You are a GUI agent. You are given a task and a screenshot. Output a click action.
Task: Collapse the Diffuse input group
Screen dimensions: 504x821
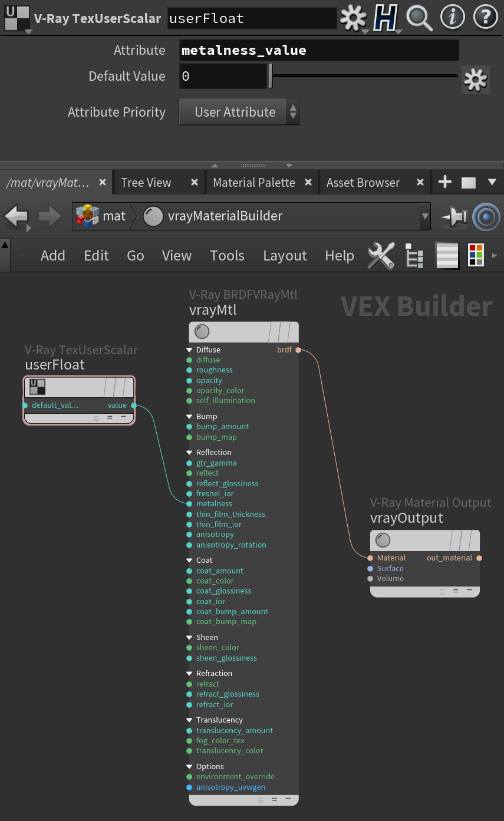pyautogui.click(x=190, y=350)
